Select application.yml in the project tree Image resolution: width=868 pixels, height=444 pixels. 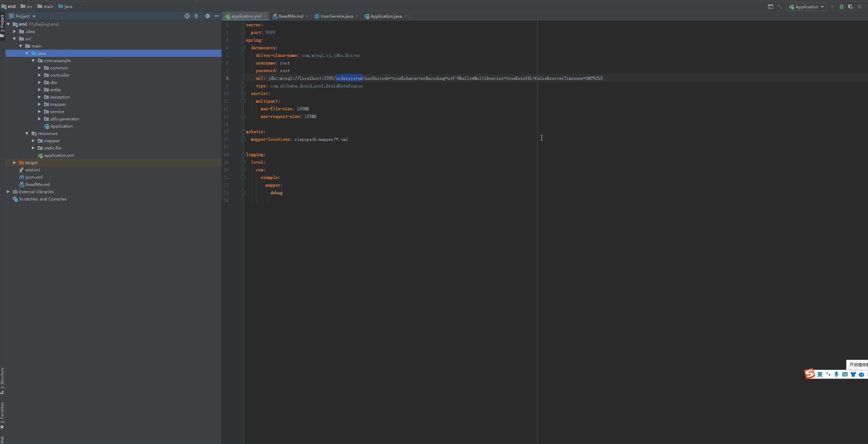[x=59, y=155]
